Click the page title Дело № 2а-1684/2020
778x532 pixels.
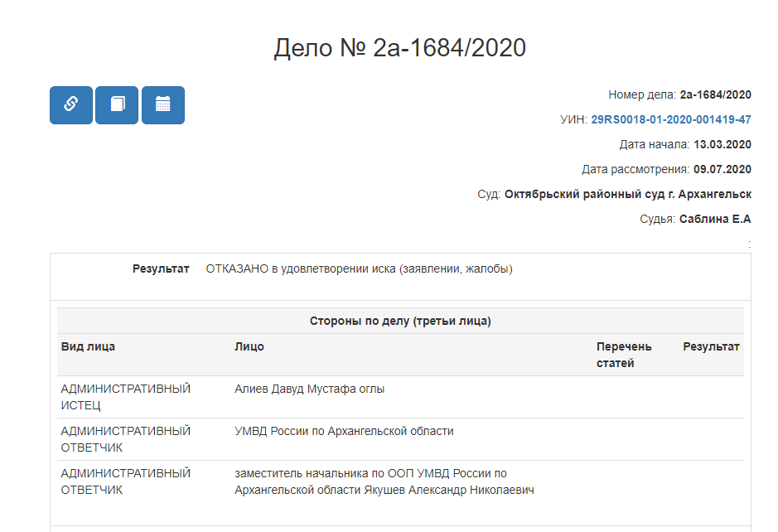(x=400, y=48)
